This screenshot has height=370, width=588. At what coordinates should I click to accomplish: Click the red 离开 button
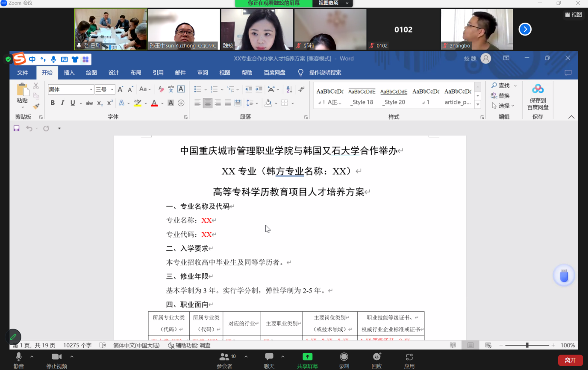(x=570, y=360)
